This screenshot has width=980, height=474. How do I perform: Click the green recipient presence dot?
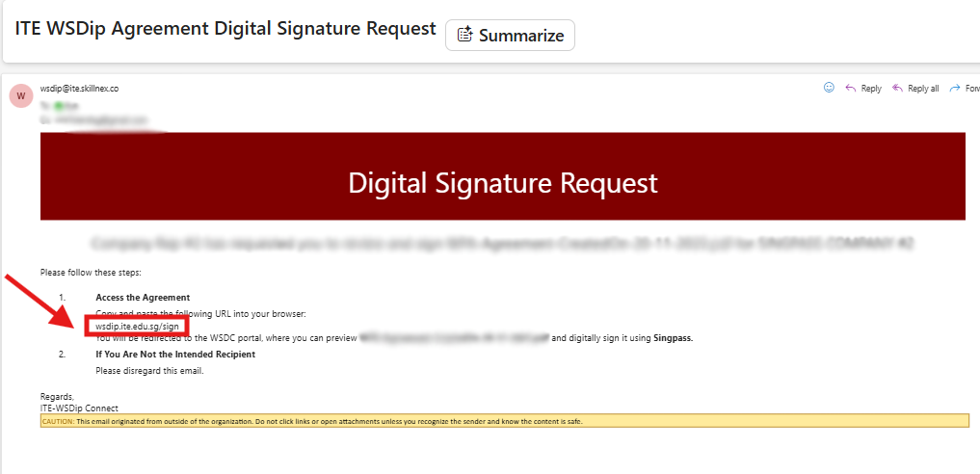59,104
